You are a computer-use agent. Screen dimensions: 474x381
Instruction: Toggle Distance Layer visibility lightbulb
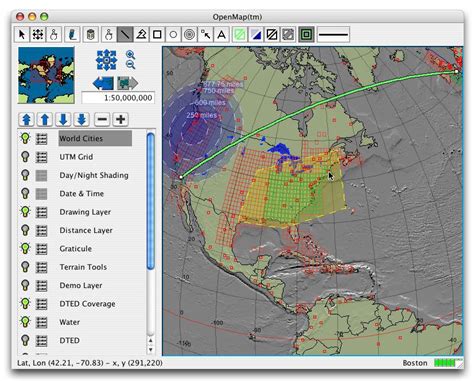[x=25, y=230]
